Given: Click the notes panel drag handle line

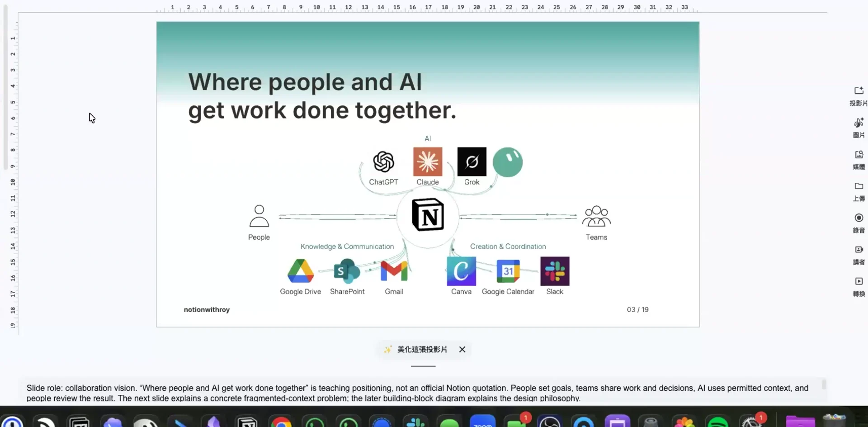Looking at the screenshot, I should (x=423, y=366).
